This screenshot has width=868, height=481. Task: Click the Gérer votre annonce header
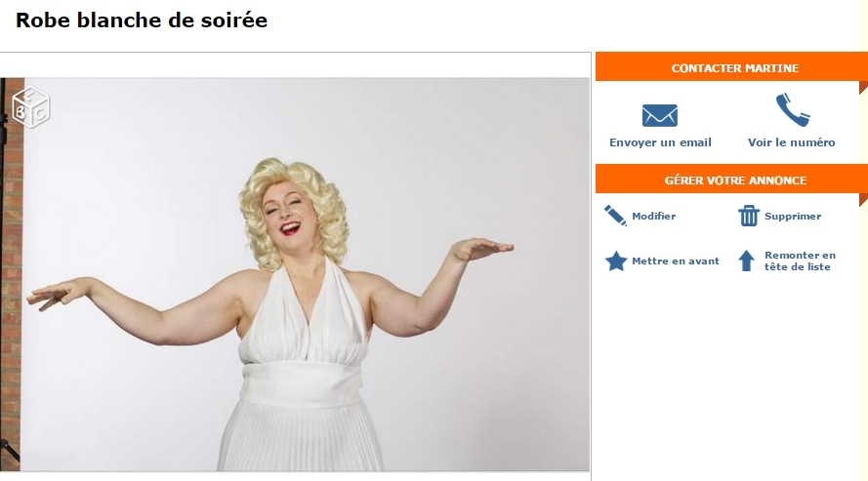pos(732,180)
